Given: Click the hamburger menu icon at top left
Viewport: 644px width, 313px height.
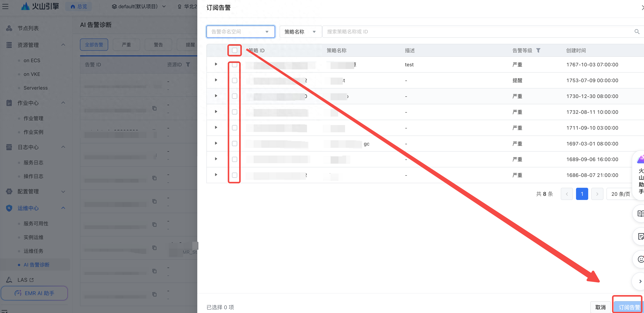Looking at the screenshot, I should 5,6.
